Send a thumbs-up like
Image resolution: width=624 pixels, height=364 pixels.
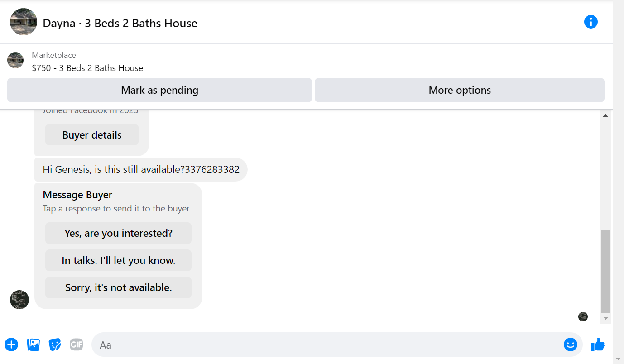598,345
